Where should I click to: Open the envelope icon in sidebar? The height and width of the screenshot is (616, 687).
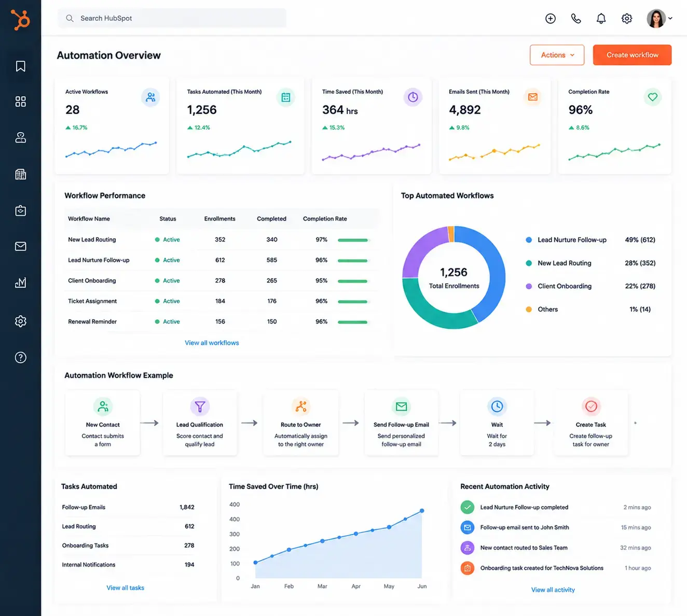(21, 246)
